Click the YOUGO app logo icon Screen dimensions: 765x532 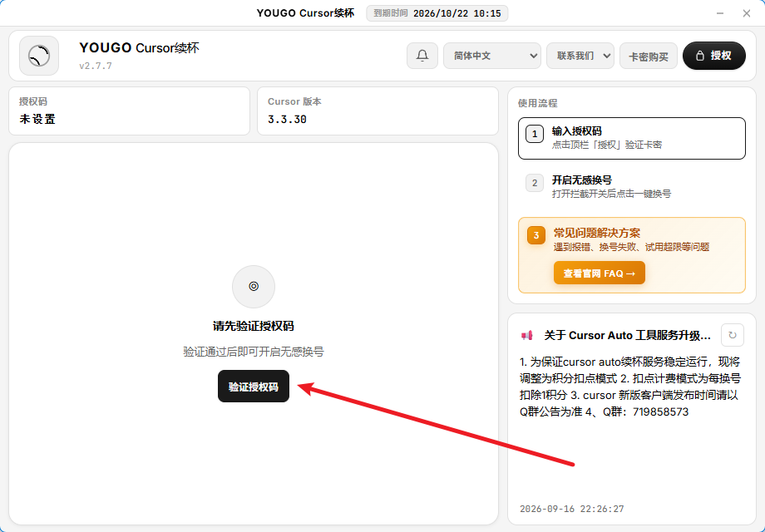pos(39,56)
